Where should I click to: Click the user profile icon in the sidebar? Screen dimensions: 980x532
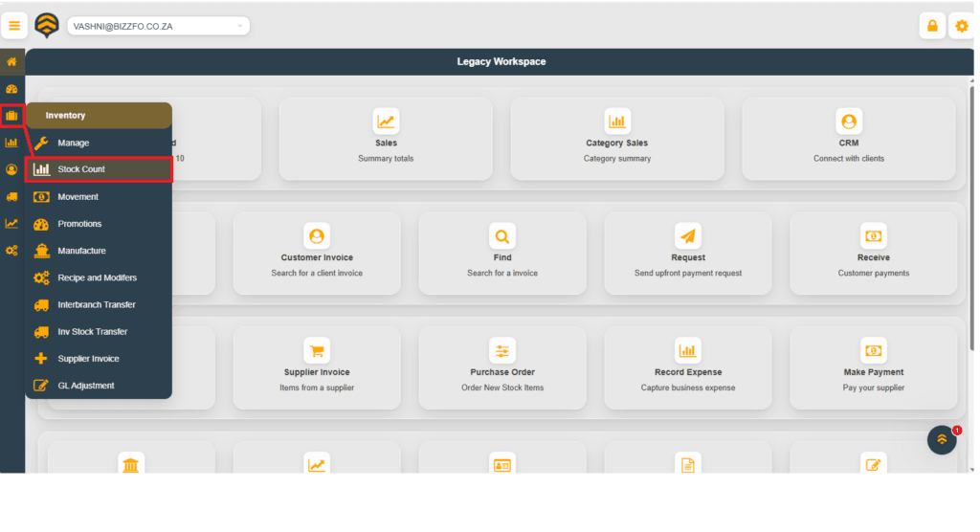point(11,169)
